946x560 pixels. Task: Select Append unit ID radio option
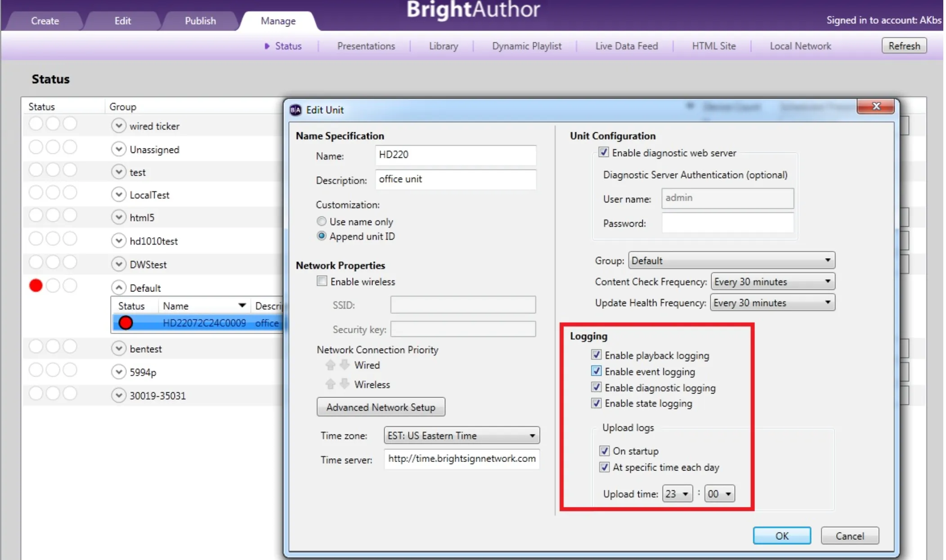click(321, 236)
